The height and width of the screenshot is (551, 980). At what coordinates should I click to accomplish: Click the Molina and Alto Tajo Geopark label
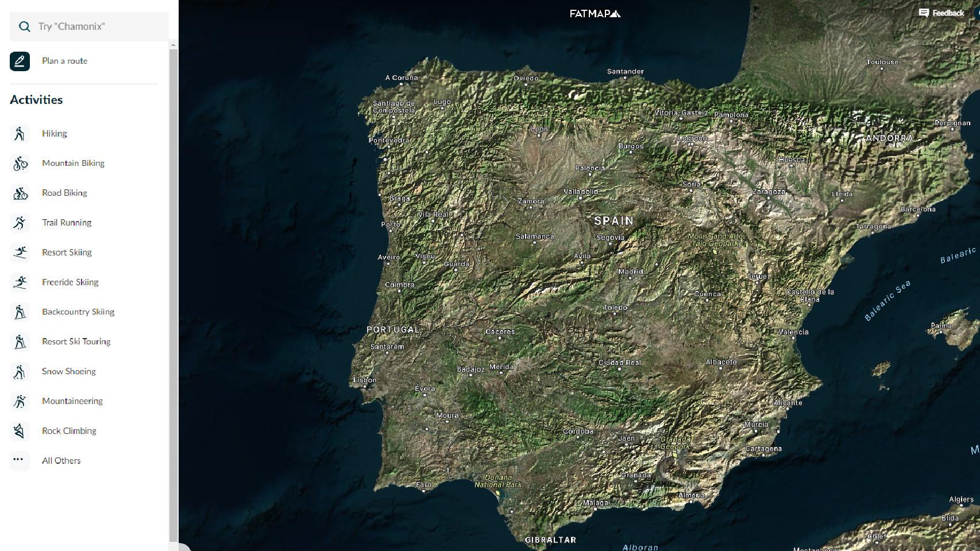[715, 240]
